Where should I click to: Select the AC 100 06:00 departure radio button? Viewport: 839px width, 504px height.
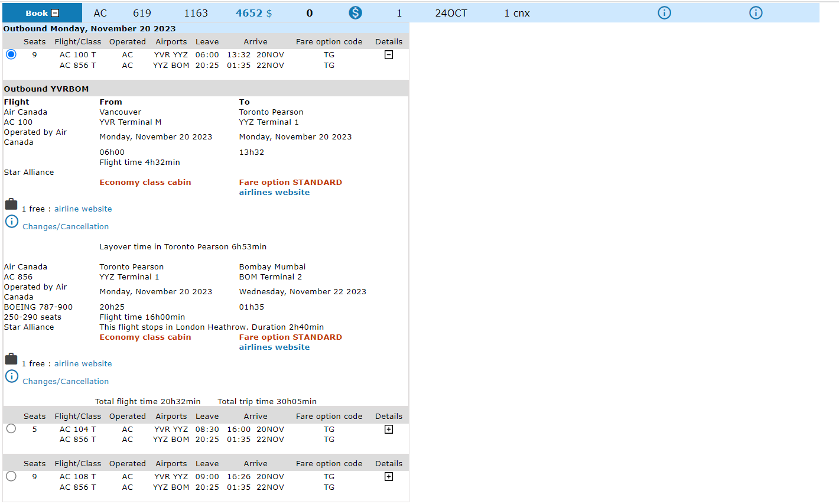pos(11,54)
